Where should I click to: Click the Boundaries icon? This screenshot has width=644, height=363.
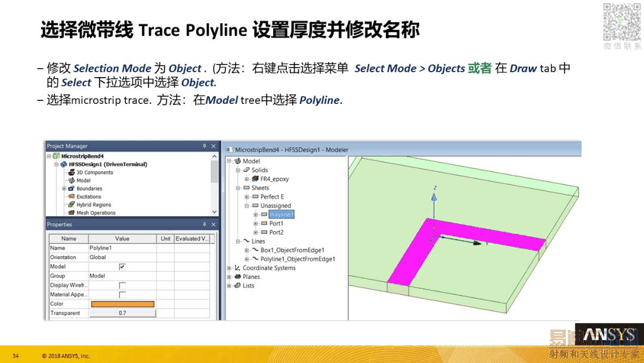[x=72, y=188]
